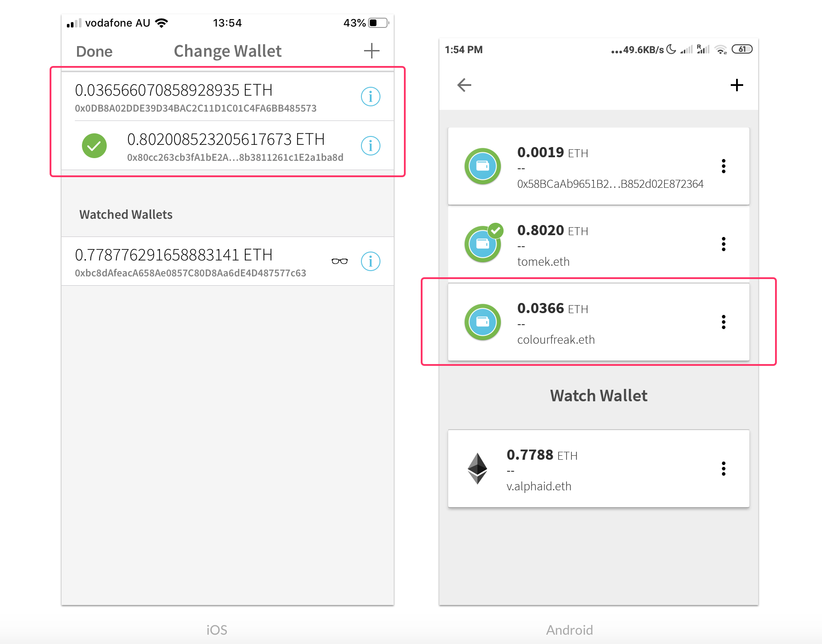Tap the green checkmark on the iOS selected wallet
The height and width of the screenshot is (644, 822).
pos(94,146)
